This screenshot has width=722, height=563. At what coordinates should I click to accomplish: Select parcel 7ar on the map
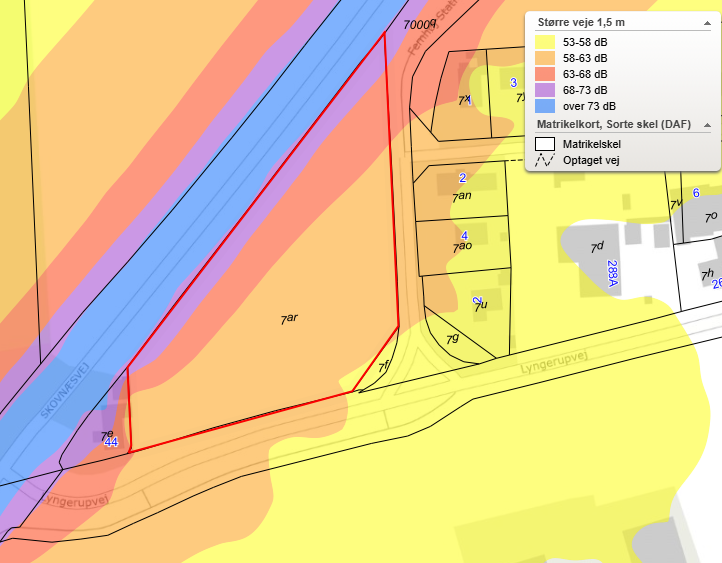289,318
